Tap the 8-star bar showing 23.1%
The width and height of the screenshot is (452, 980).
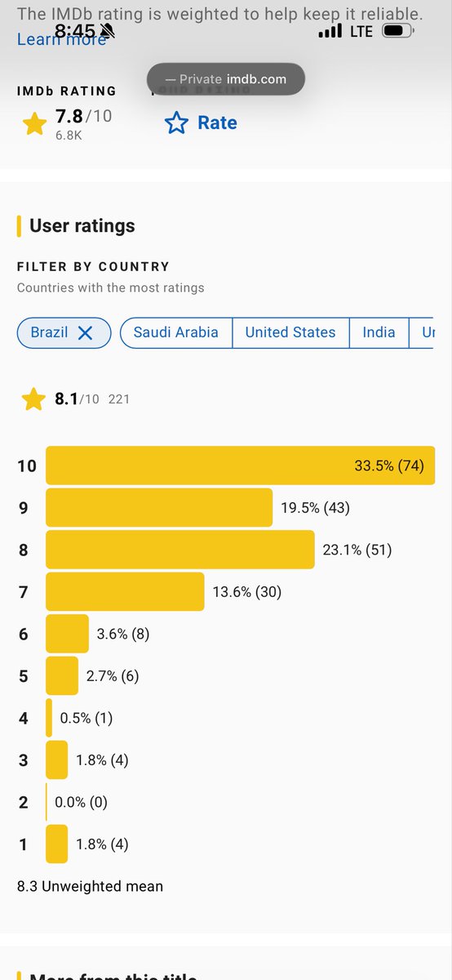tap(180, 550)
